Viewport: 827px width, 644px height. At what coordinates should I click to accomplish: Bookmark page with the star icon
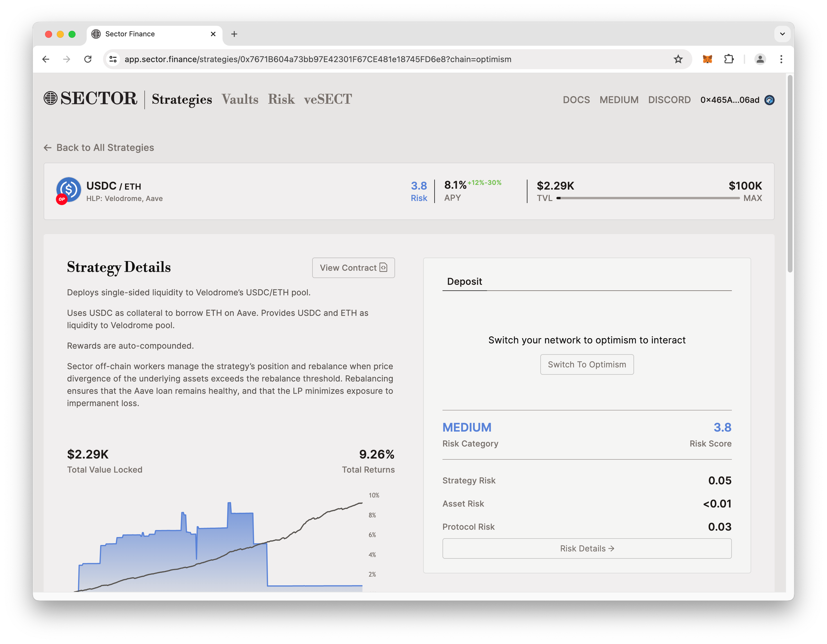pyautogui.click(x=678, y=59)
